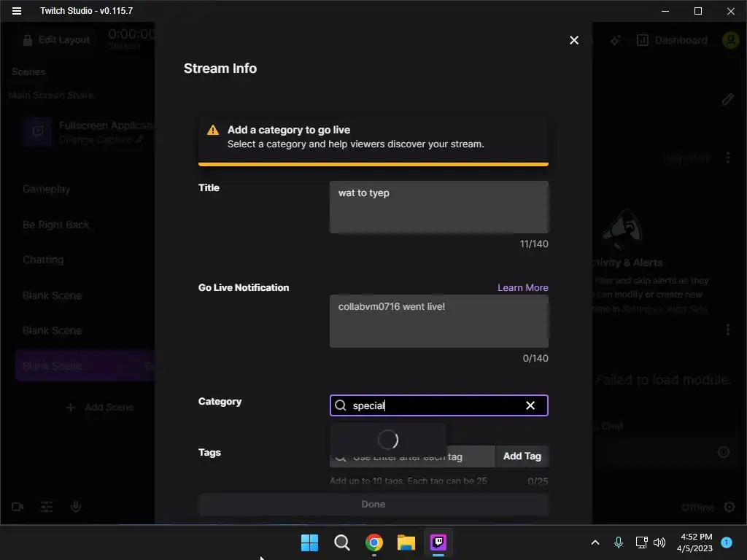The height and width of the screenshot is (560, 747).
Task: Click the pencil edit icon on the right
Action: click(x=727, y=99)
